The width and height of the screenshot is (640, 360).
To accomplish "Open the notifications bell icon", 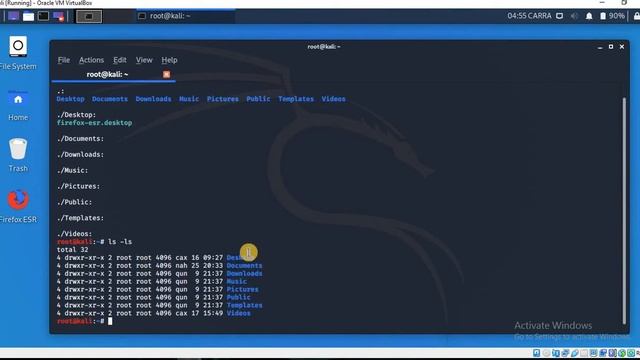I will tap(589, 16).
